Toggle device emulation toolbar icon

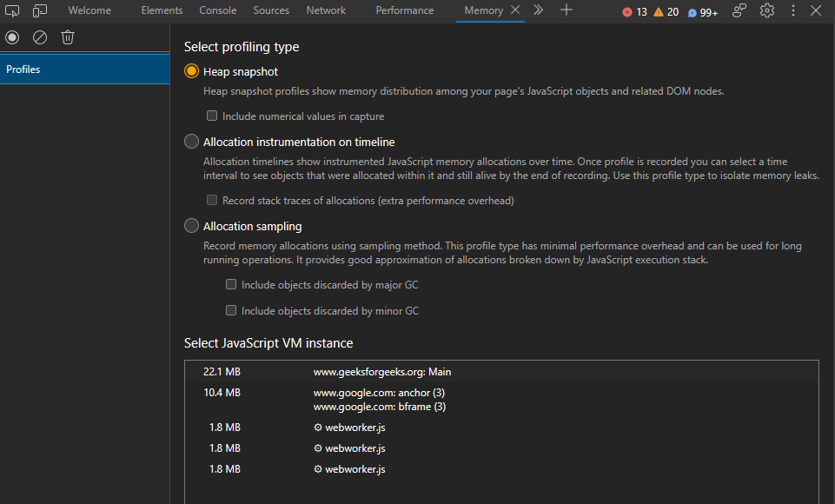tap(40, 10)
